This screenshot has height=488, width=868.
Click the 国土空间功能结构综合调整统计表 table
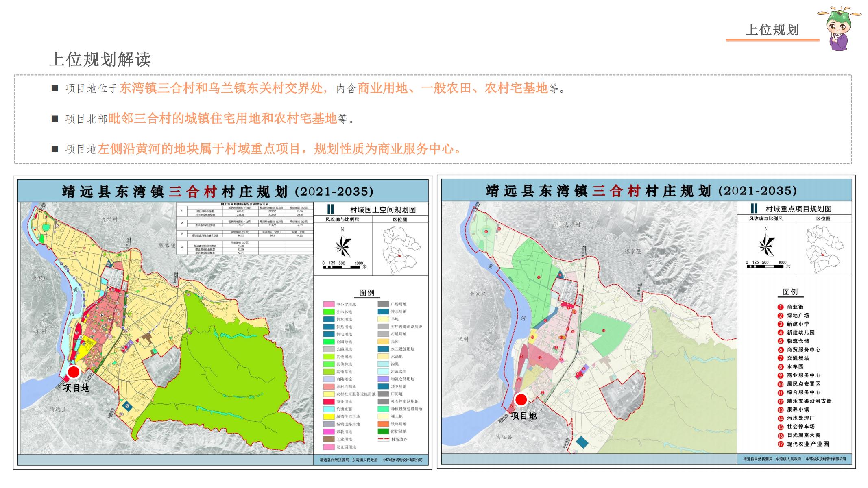point(245,229)
